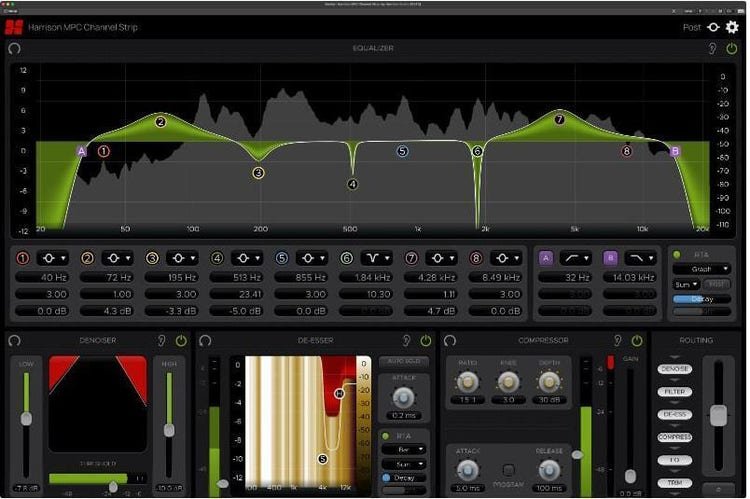750x499 pixels.
Task: Solo-listen the De-Esser with ear icon
Action: pyautogui.click(x=406, y=340)
